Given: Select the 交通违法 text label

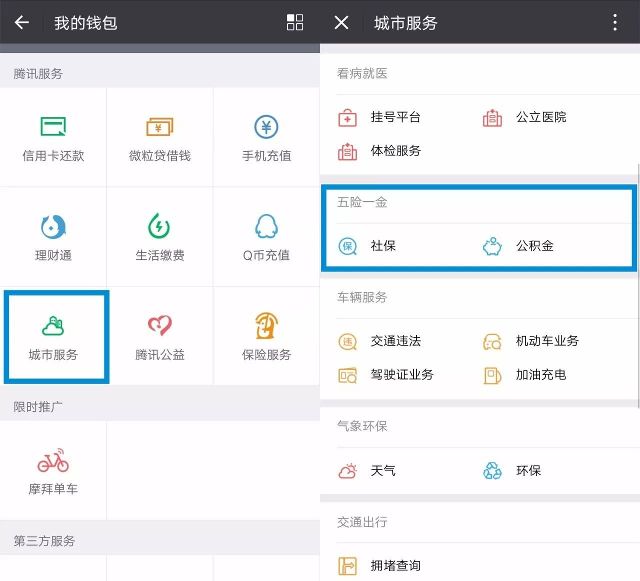Looking at the screenshot, I should point(396,341).
